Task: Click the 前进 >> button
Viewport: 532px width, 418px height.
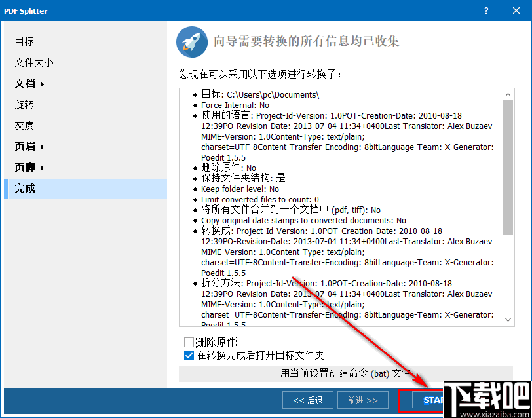Action: pos(362,400)
